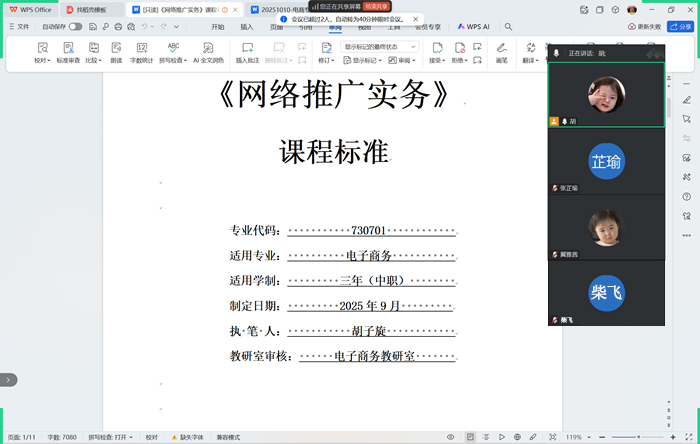Screen dimensions: 700x444
Task: Select 张正瑜's participant video tile
Action: pyautogui.click(x=606, y=162)
